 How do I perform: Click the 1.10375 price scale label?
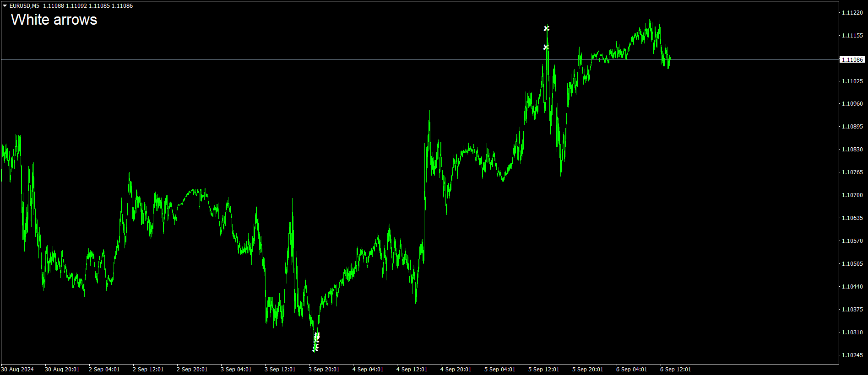(852, 310)
